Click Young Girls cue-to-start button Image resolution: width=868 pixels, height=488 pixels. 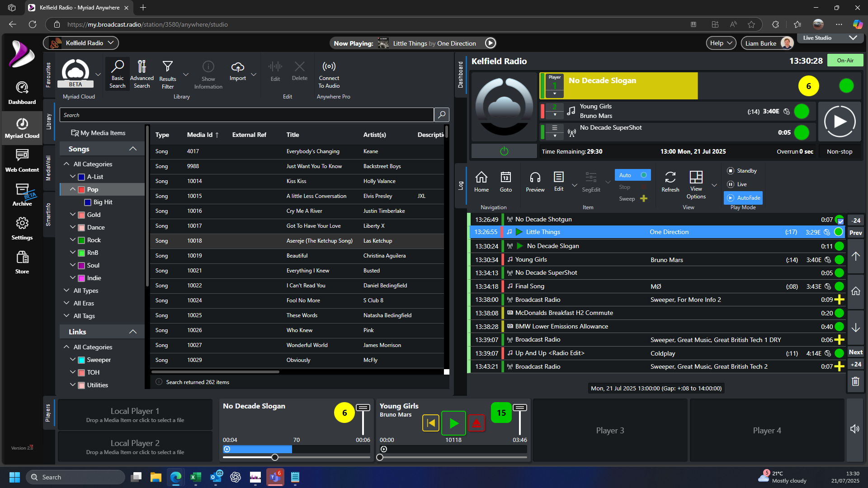(x=431, y=423)
